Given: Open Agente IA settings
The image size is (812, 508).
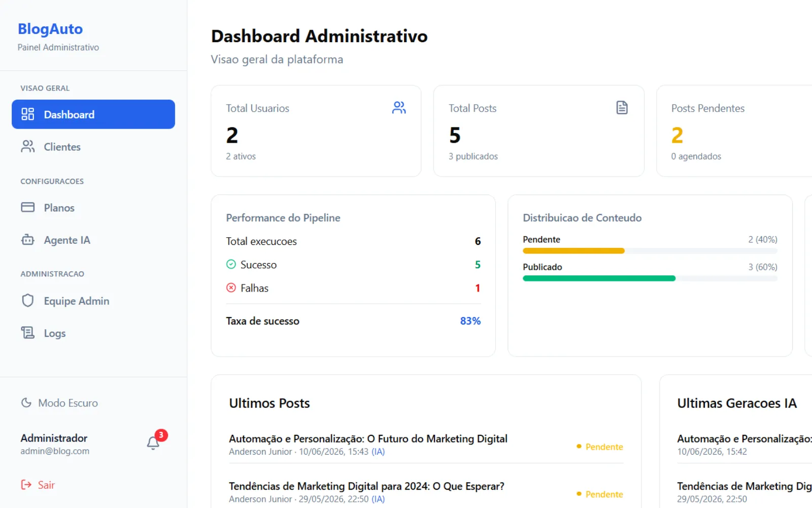Looking at the screenshot, I should coord(93,240).
